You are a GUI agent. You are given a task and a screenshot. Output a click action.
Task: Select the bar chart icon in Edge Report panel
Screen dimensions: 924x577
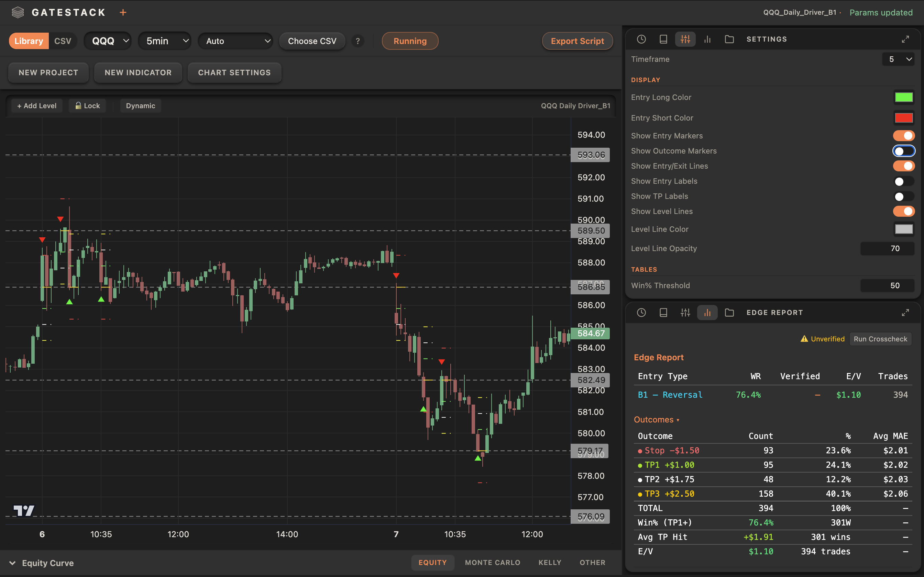tap(707, 312)
